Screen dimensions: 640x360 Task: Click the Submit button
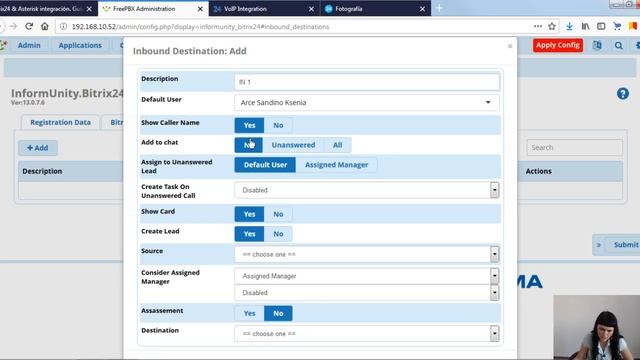pos(626,245)
